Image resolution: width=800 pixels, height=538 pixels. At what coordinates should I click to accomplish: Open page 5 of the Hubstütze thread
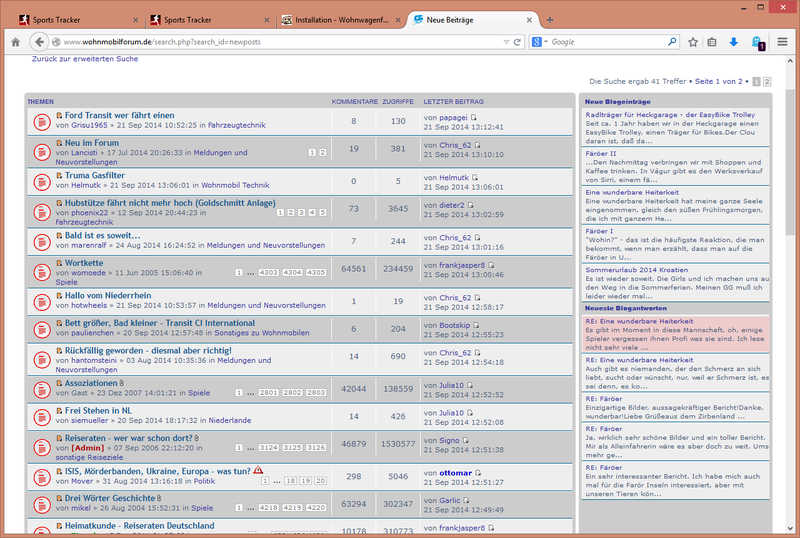click(322, 212)
